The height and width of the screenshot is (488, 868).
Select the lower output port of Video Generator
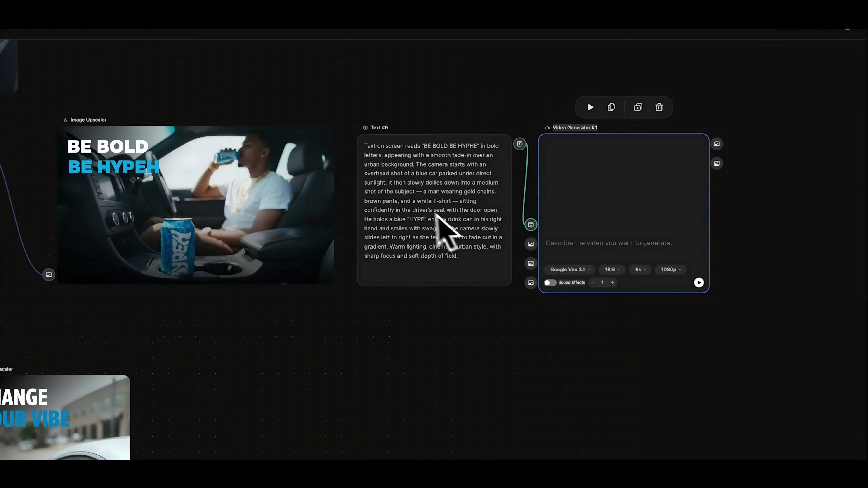point(717,163)
